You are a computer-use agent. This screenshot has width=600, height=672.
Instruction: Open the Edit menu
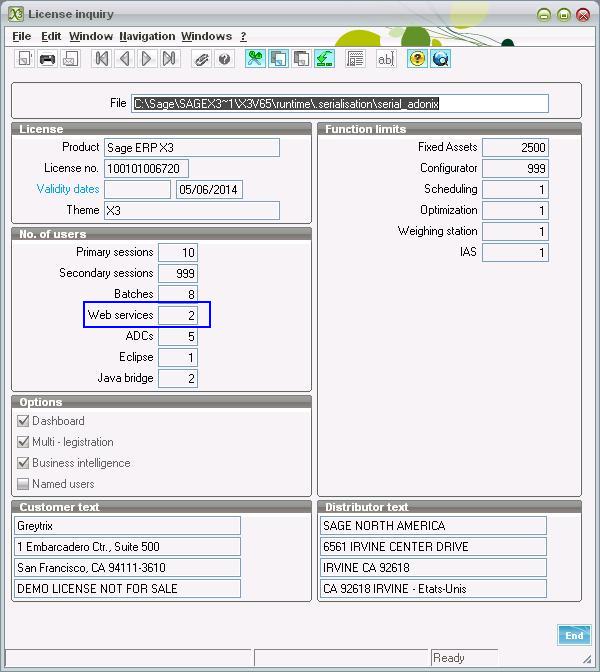pyautogui.click(x=51, y=36)
